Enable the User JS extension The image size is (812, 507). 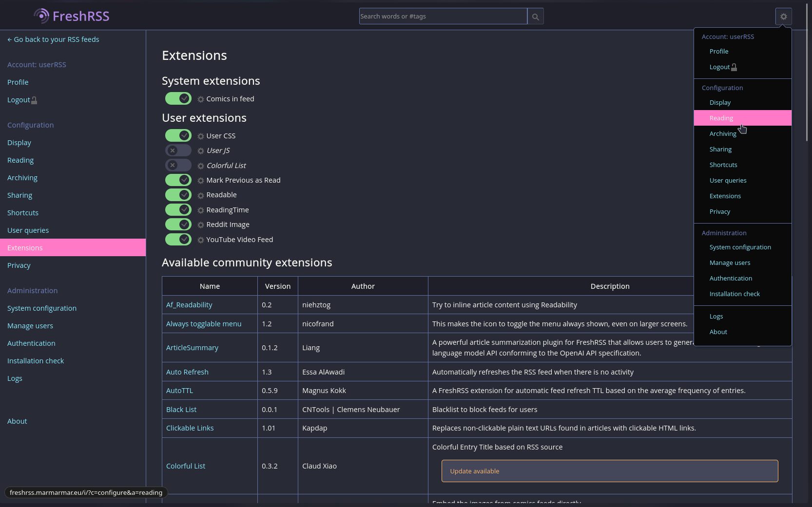178,150
